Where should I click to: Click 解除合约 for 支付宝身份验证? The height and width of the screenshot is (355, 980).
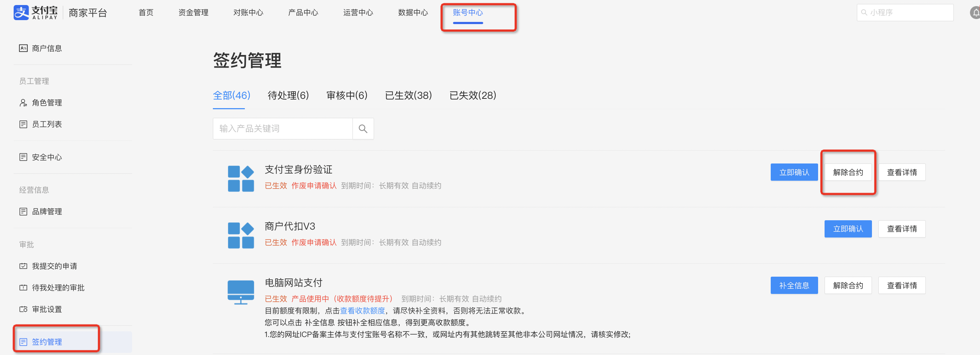(848, 172)
